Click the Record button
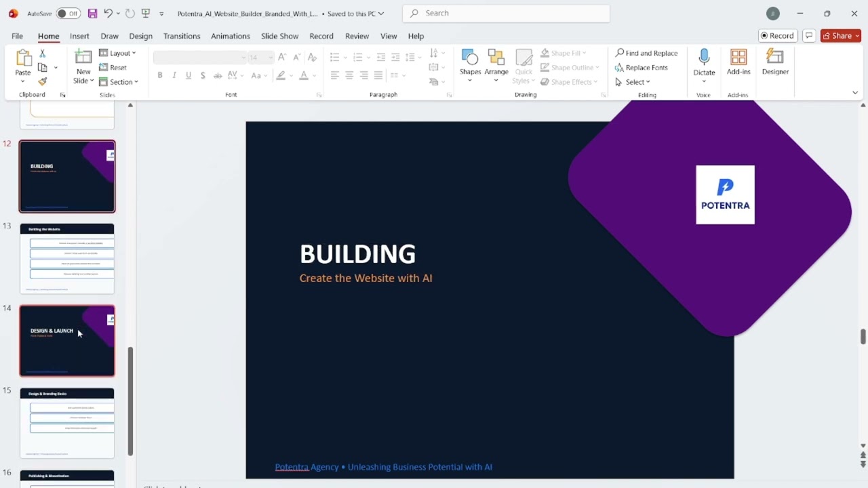 click(x=777, y=36)
